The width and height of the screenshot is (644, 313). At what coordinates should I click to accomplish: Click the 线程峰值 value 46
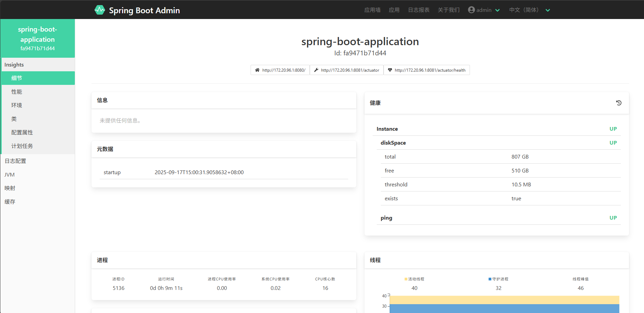(580, 288)
